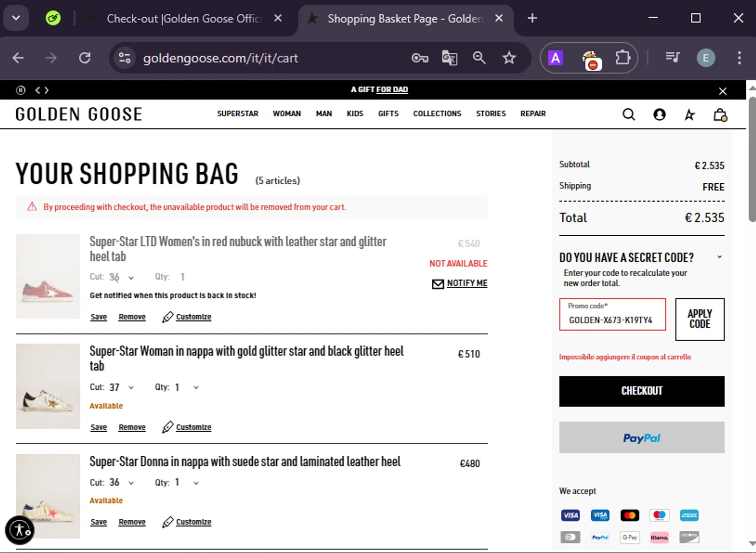Screen dimensions: 756x553
Task: Open the REPAIR menu
Action: point(533,114)
